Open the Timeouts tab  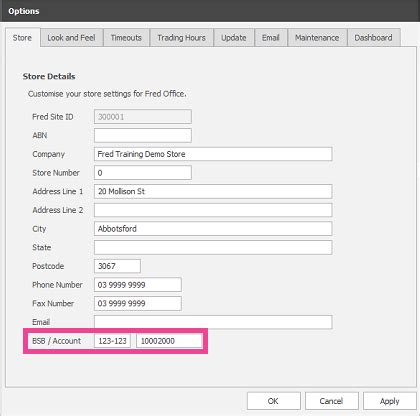tap(126, 38)
